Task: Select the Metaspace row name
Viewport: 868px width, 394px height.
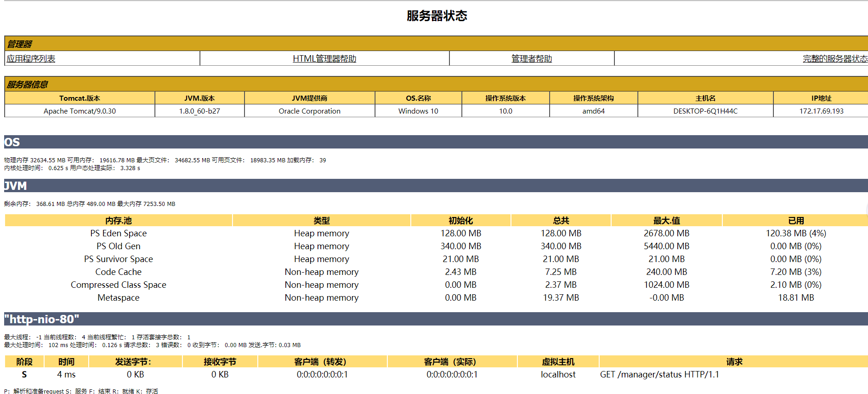Action: (119, 297)
